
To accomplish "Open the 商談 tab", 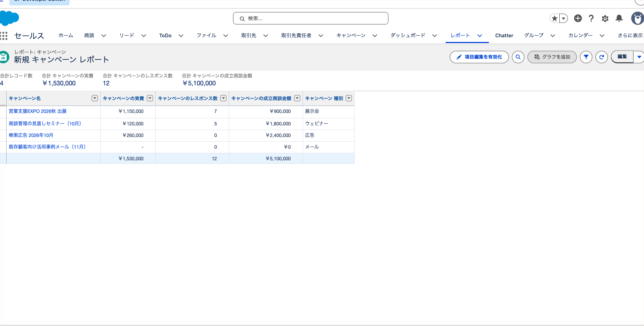I will (x=89, y=35).
